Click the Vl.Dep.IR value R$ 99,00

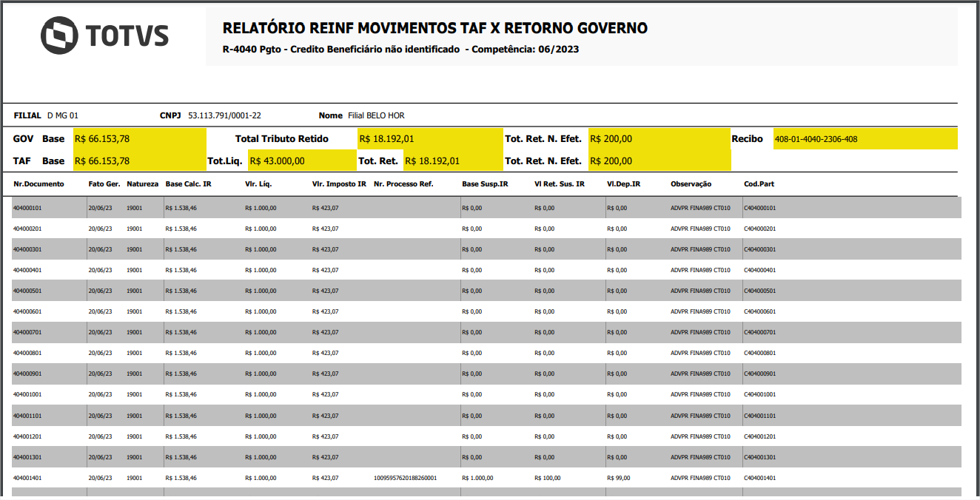pos(619,479)
